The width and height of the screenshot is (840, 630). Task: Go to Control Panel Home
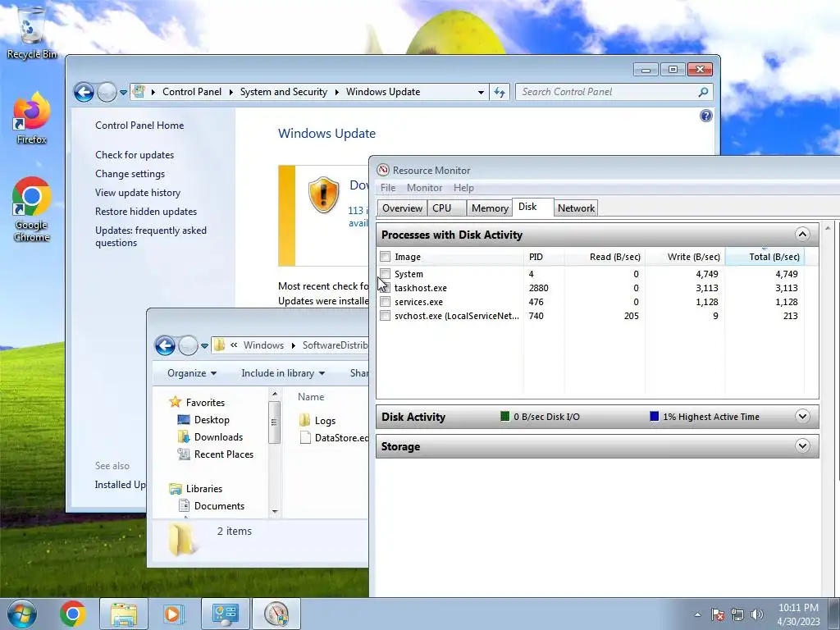[139, 125]
